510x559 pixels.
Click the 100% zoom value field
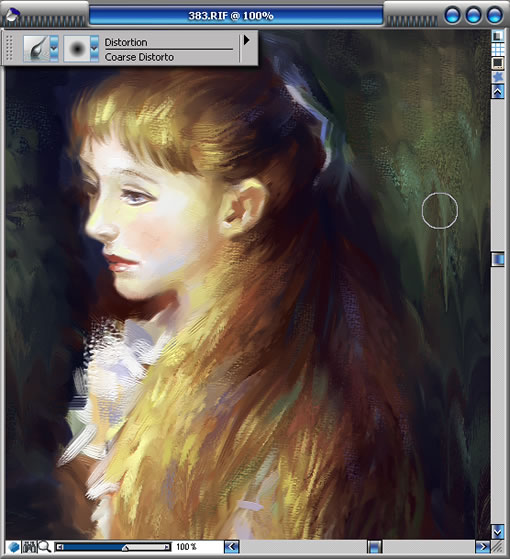pos(186,547)
